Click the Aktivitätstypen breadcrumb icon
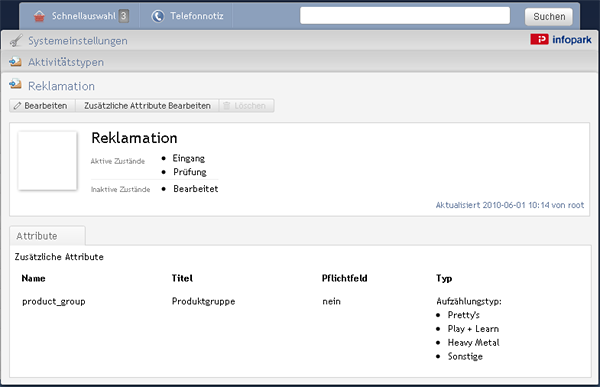The image size is (600, 387). point(15,62)
